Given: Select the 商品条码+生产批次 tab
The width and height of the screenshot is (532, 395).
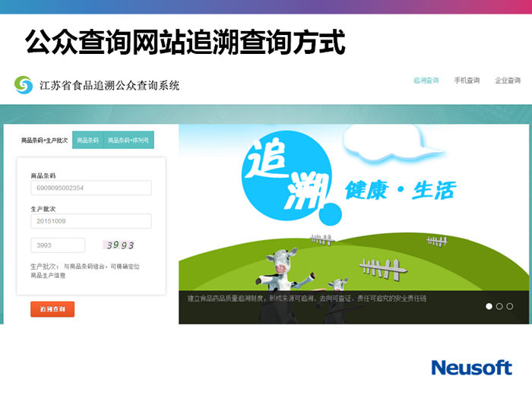Looking at the screenshot, I should (x=44, y=140).
